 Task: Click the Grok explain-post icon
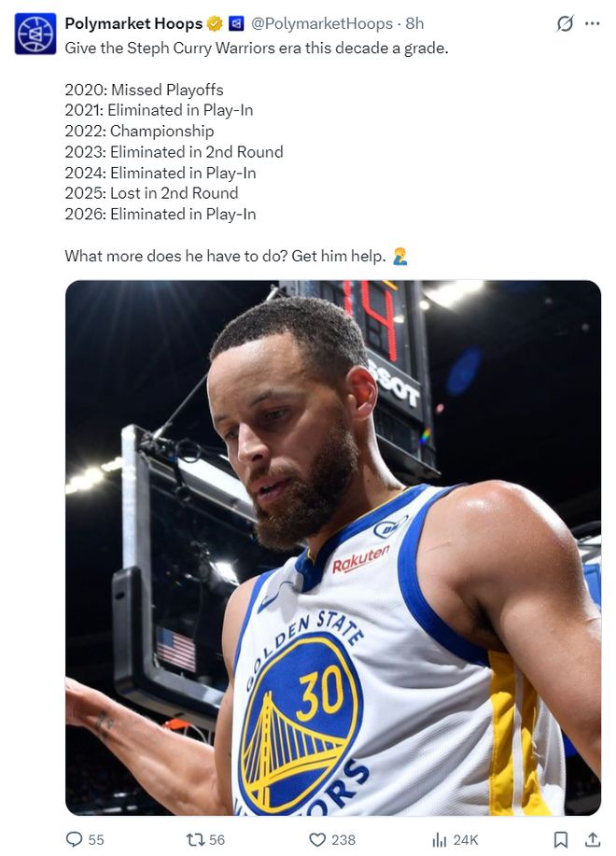565,24
